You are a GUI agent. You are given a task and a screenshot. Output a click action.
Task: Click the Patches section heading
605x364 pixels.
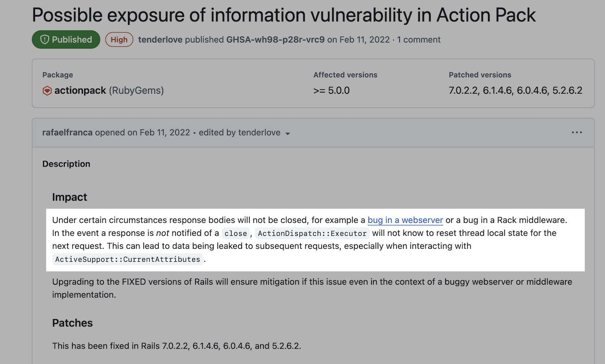[x=72, y=323]
